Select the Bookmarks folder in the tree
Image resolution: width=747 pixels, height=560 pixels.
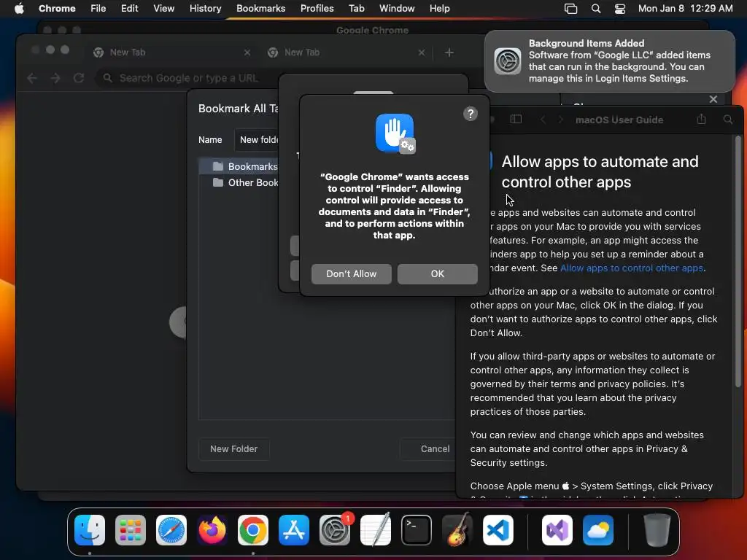point(239,166)
